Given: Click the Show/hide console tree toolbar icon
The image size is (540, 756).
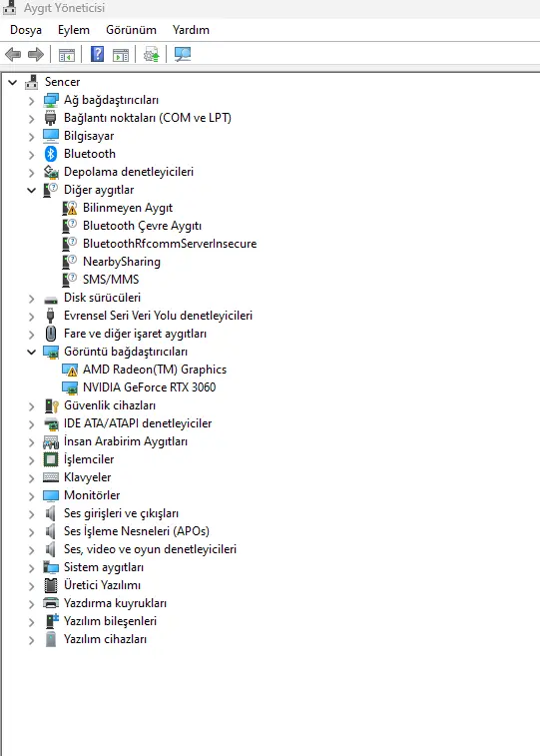Looking at the screenshot, I should coord(67,55).
